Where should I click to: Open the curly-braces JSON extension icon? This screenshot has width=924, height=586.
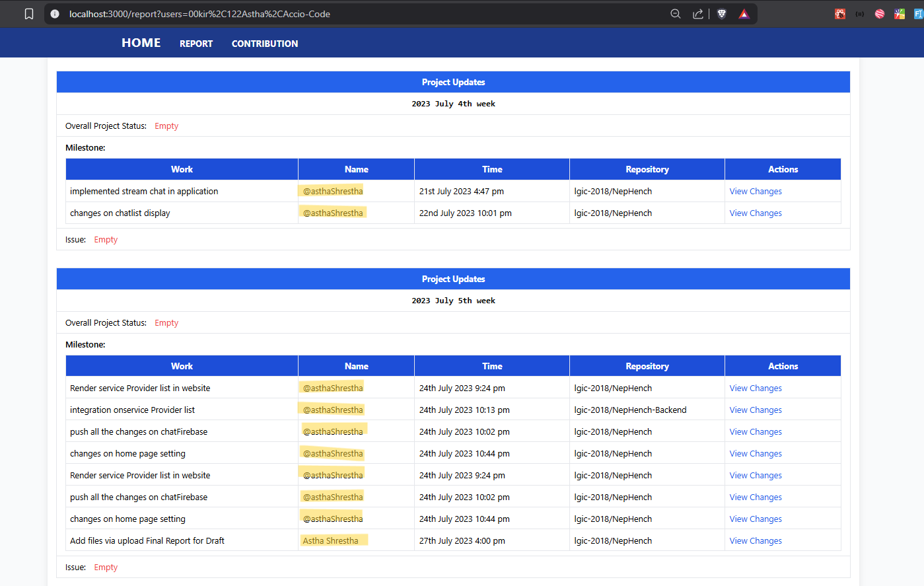(x=860, y=14)
